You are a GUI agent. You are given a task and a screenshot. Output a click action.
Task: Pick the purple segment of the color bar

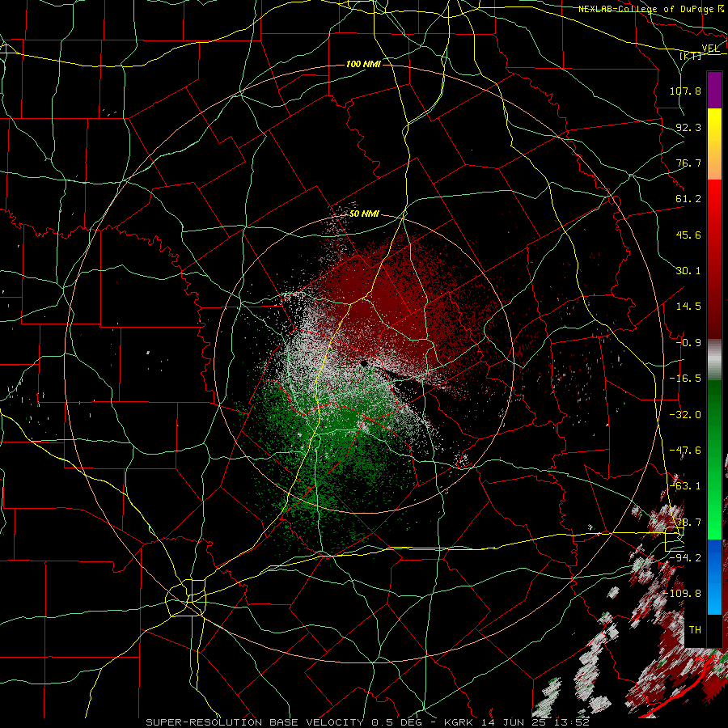714,90
